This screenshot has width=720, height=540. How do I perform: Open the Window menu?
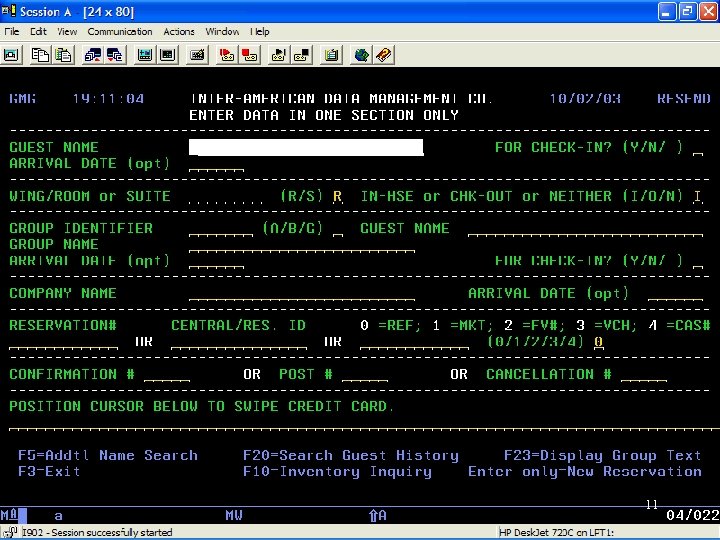[x=222, y=32]
